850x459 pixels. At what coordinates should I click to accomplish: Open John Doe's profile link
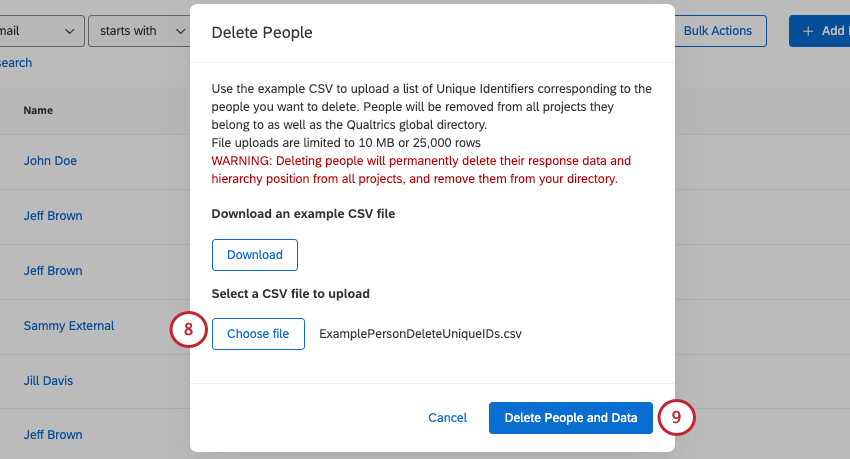pos(50,161)
